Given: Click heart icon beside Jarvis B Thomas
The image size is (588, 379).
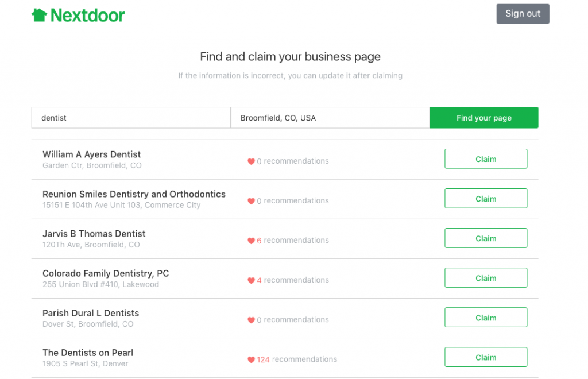Looking at the screenshot, I should pos(252,241).
